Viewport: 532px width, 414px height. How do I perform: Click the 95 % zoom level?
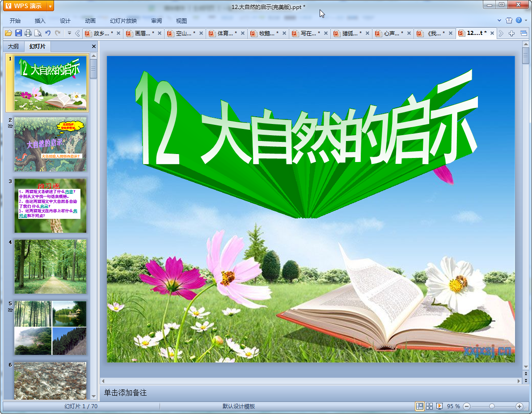(453, 406)
